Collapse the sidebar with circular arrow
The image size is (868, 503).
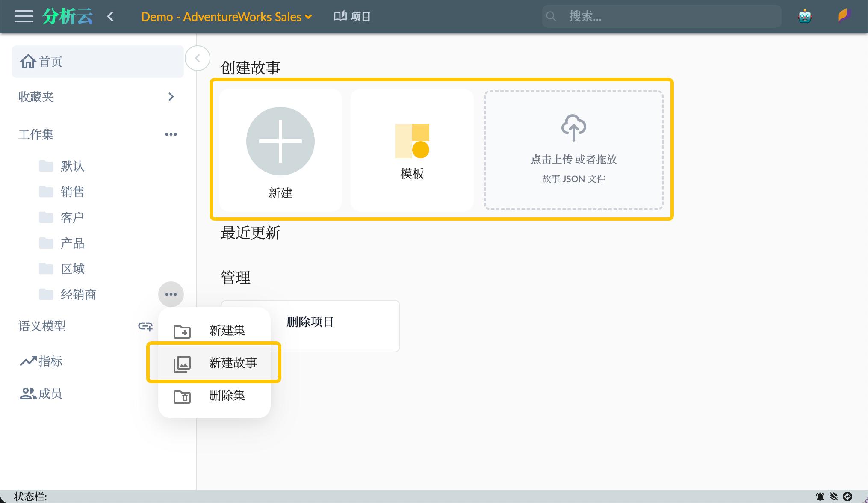[x=197, y=58]
